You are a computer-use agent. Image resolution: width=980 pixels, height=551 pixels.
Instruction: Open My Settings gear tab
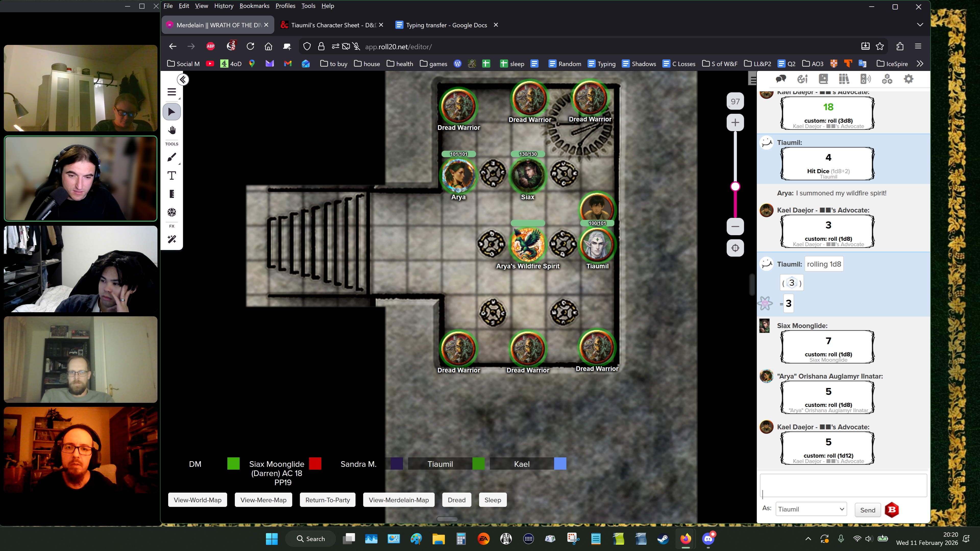point(909,79)
